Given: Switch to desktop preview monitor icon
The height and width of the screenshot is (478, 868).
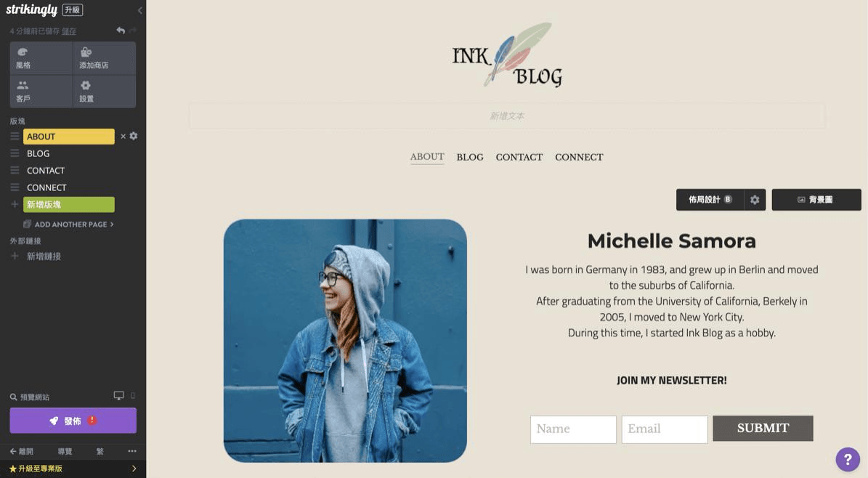Looking at the screenshot, I should tap(118, 395).
